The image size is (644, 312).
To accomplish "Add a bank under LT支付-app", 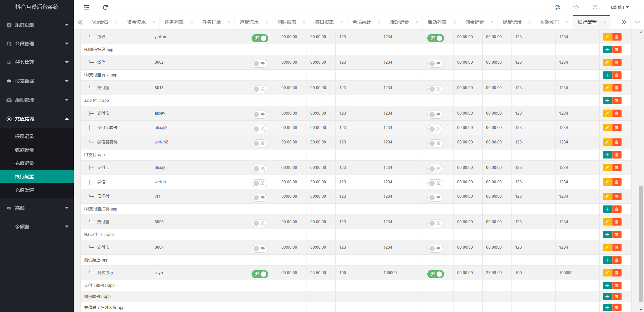I will pyautogui.click(x=607, y=155).
